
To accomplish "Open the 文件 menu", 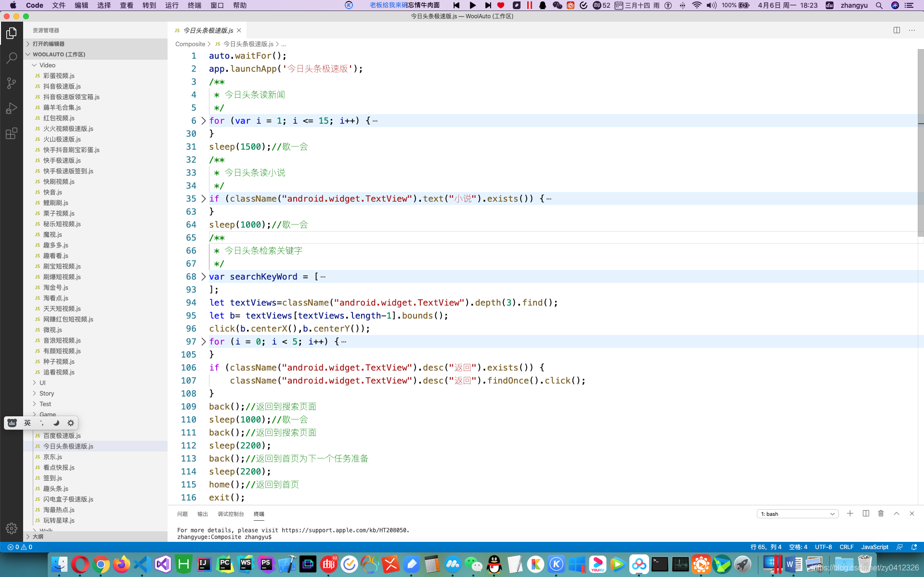I will click(59, 5).
